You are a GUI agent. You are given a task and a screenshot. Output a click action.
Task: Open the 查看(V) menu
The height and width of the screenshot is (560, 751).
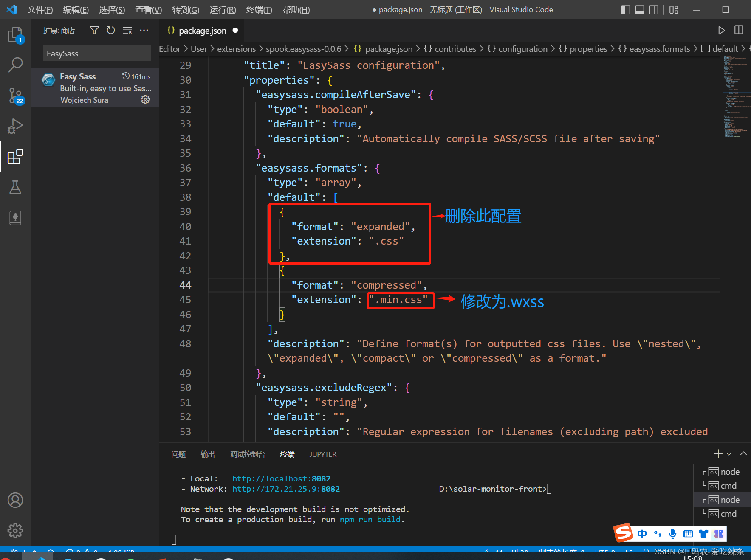tap(148, 10)
